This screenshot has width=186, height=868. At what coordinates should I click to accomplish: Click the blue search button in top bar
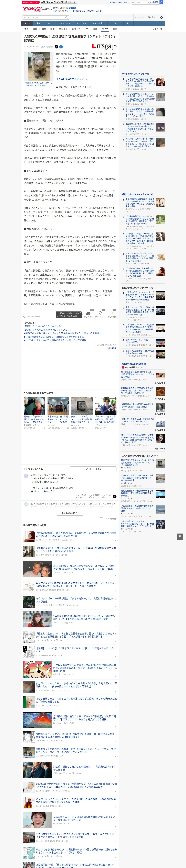click(x=161, y=2)
